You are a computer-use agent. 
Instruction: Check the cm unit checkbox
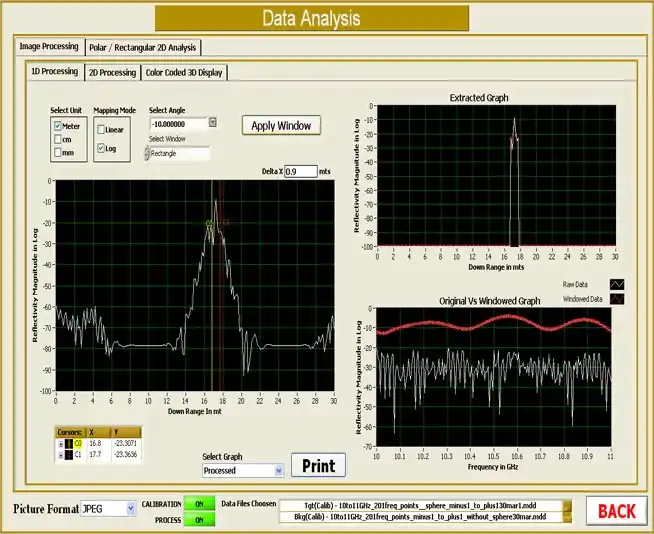57,140
